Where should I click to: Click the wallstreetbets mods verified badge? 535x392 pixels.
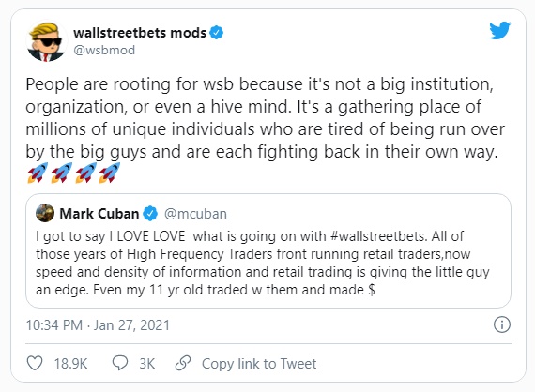click(216, 33)
